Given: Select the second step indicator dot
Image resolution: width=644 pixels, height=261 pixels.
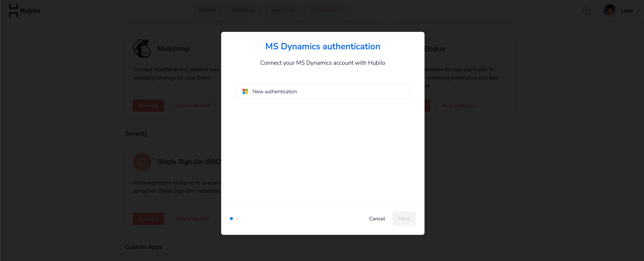Looking at the screenshot, I should pos(237,219).
